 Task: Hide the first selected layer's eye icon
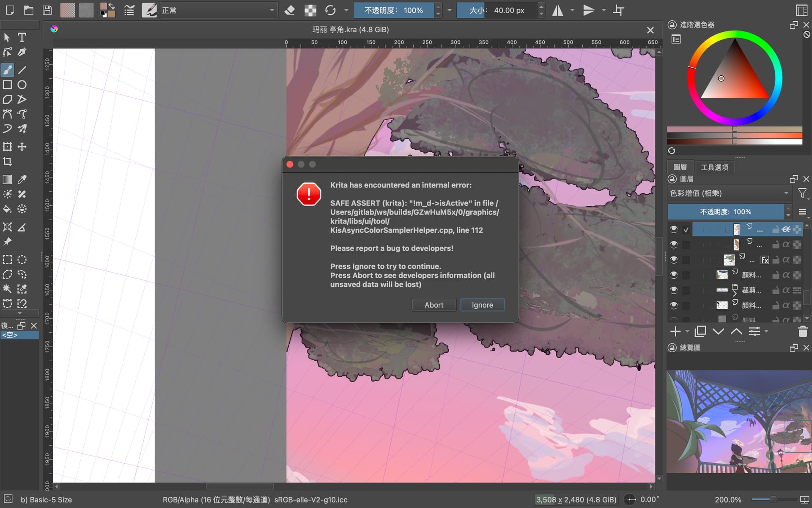(674, 229)
